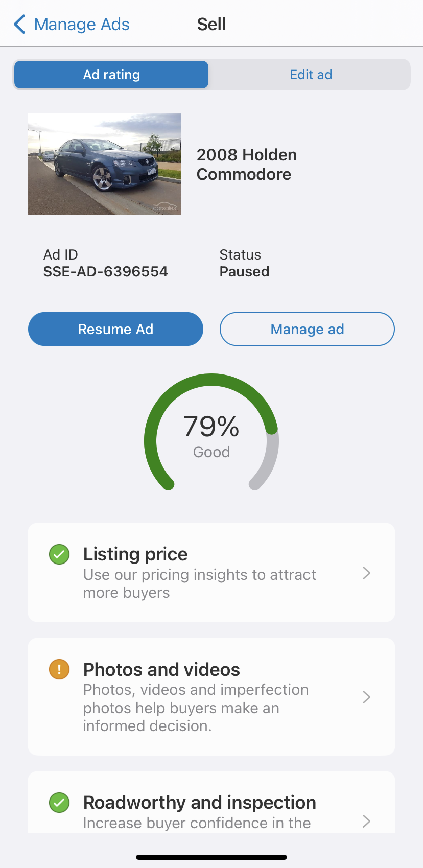The width and height of the screenshot is (423, 868).
Task: Switch to the Edit ad tab
Action: 311,75
